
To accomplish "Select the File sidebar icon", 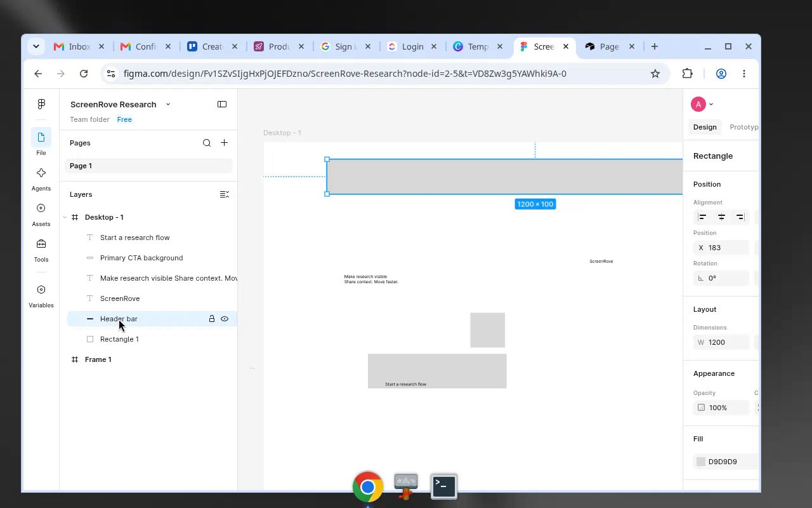I will [41, 137].
